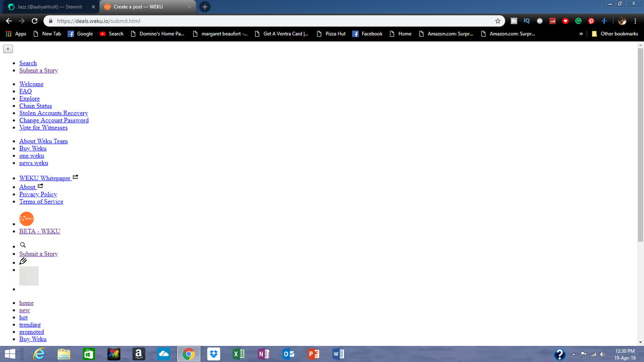
Task: Click the magnifier search icon in page
Action: [23, 245]
